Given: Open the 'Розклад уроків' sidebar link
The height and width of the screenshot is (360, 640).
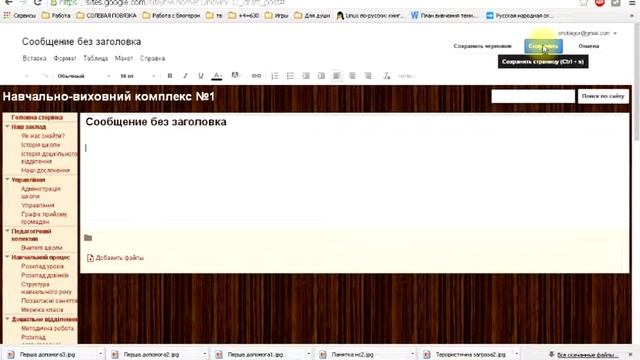Looking at the screenshot, I should pos(42,267).
